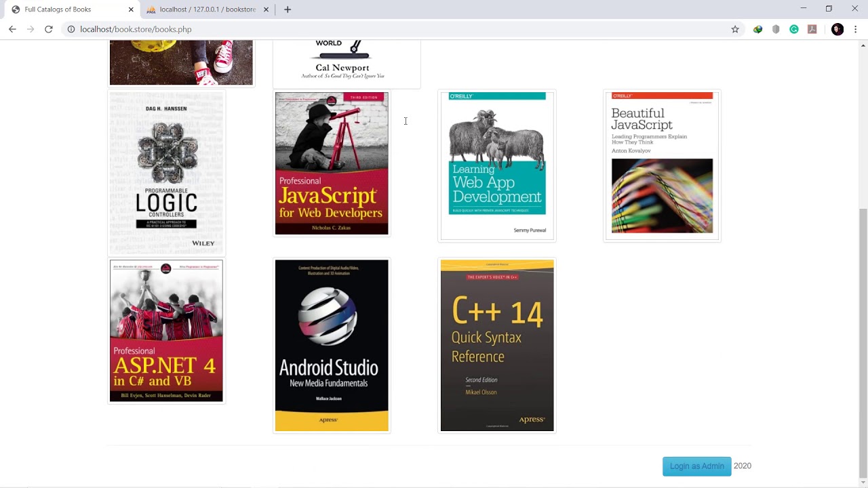This screenshot has height=488, width=868.
Task: Switch to localhost / 127.0.0.1 / bookstore tab
Action: [x=208, y=9]
